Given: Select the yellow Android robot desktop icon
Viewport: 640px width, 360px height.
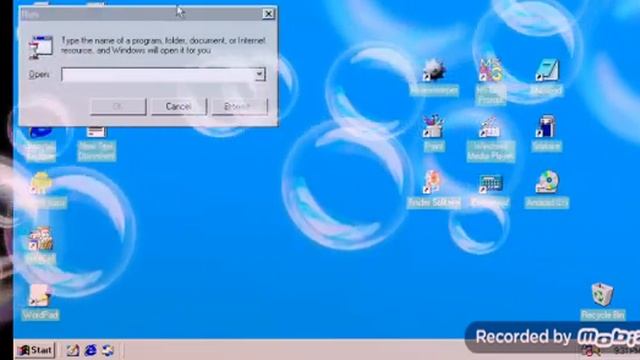Looking at the screenshot, I should point(40,184).
